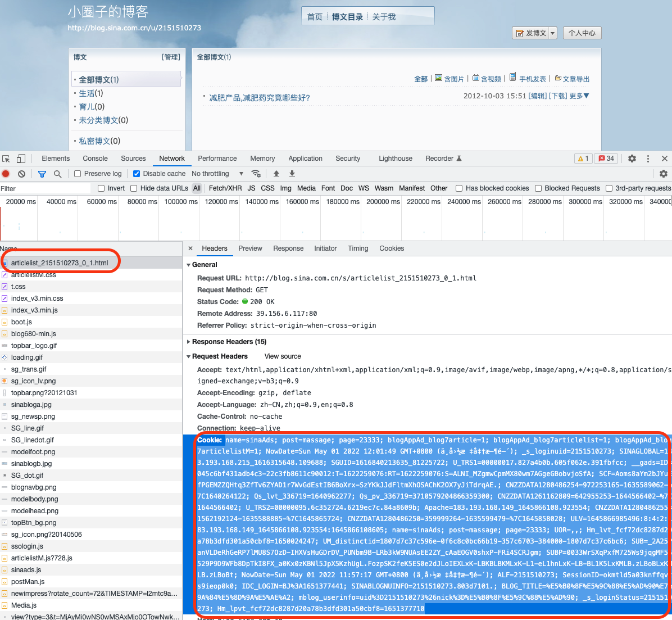Screen dimensions: 672x620
Task: Uncheck Disable cache checkbox
Action: pos(137,174)
